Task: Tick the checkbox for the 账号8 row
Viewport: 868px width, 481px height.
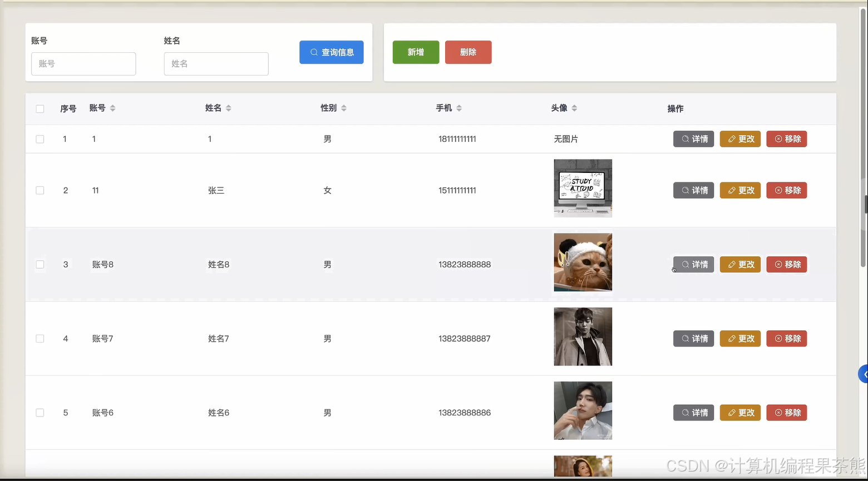Action: [x=40, y=264]
